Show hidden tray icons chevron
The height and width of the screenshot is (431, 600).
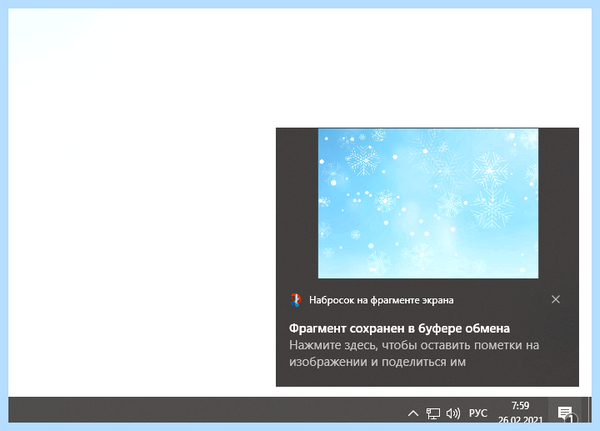[413, 413]
